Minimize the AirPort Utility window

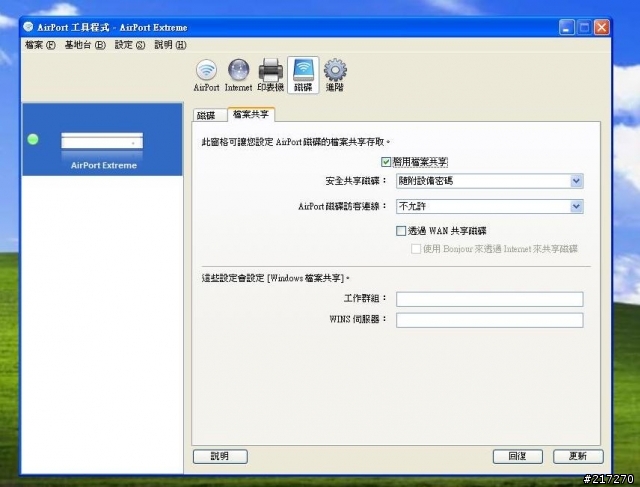[567, 27]
